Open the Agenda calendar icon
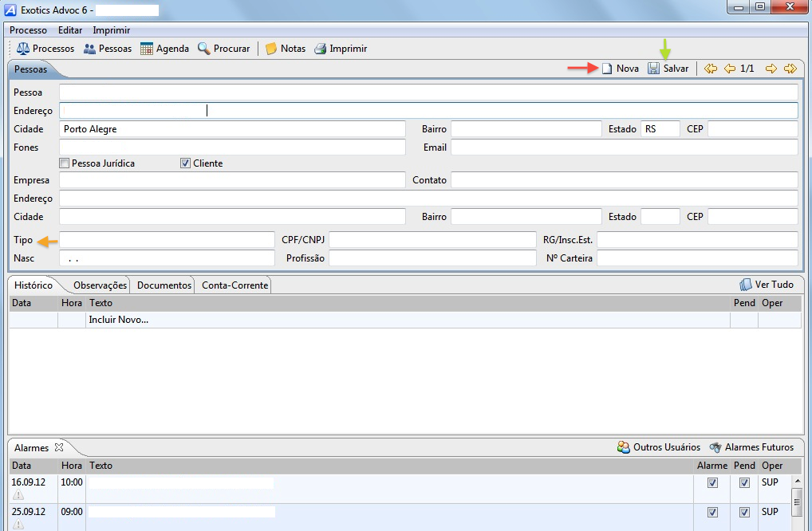 147,49
